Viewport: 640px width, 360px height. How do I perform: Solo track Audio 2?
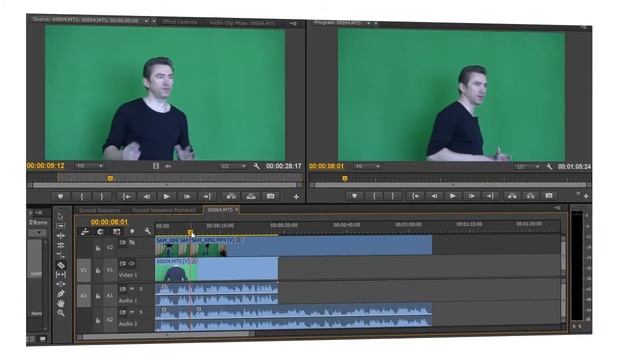pos(141,312)
